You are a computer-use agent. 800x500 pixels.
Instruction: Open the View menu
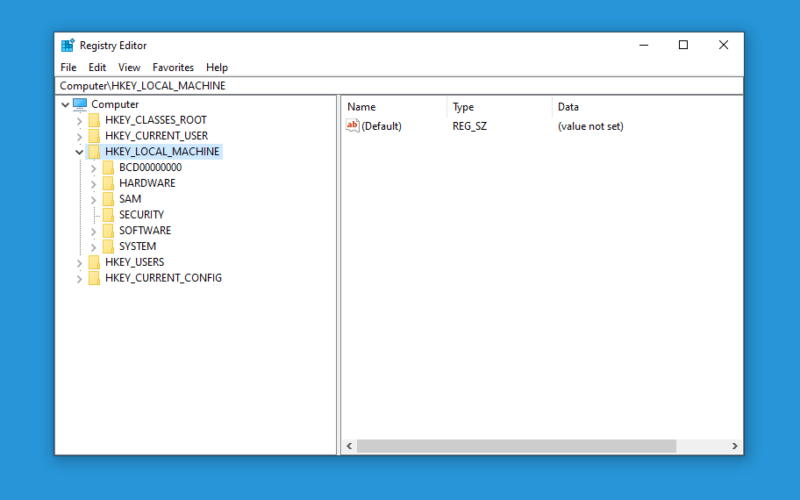(x=129, y=67)
